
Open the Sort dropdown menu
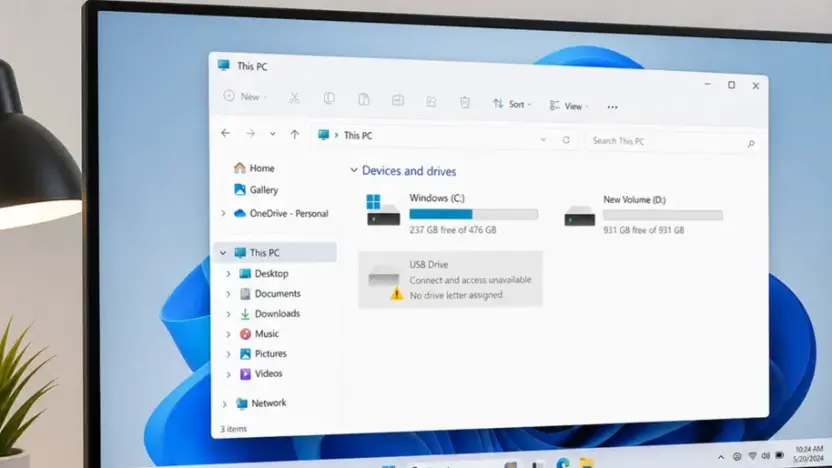(512, 104)
